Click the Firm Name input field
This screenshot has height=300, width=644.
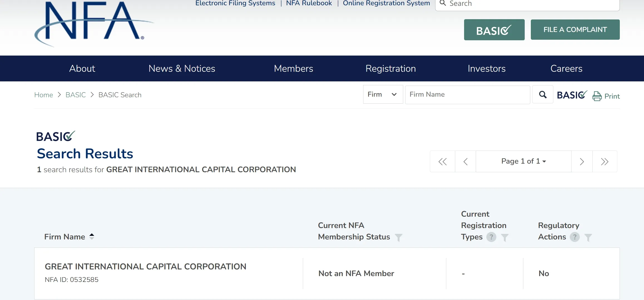(467, 95)
